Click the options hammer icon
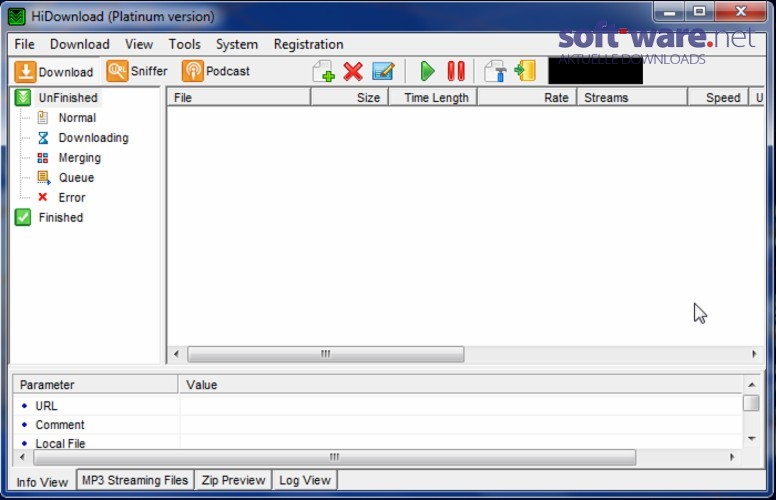 pyautogui.click(x=495, y=71)
